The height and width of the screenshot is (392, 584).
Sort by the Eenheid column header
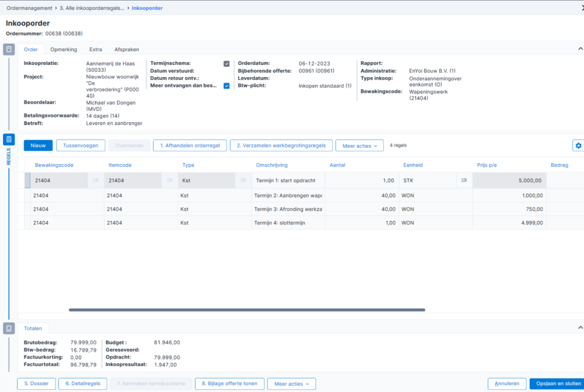pos(413,165)
